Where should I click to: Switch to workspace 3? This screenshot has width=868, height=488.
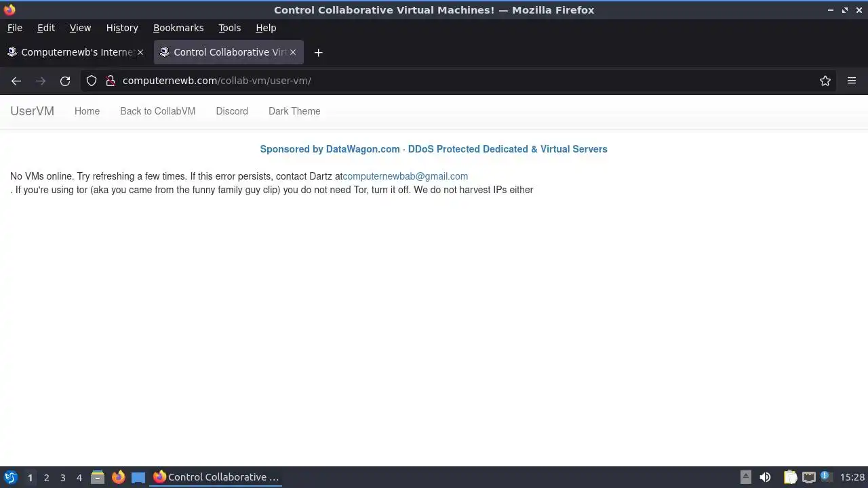(62, 477)
